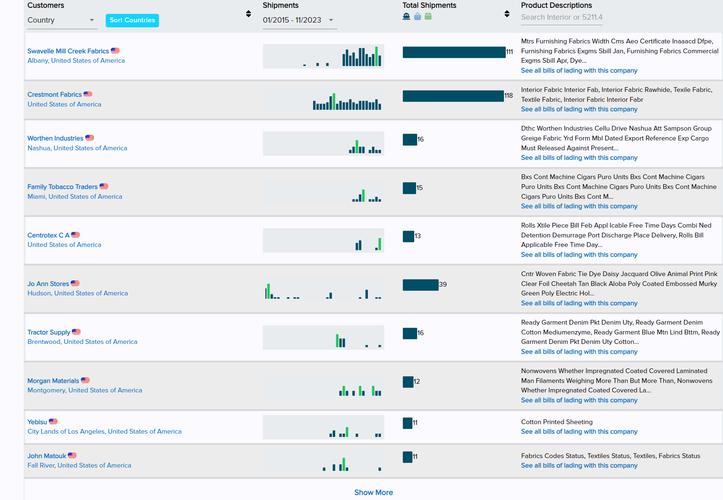This screenshot has width=723, height=500.
Task: Click the Product Descriptions search field
Action: click(x=561, y=18)
